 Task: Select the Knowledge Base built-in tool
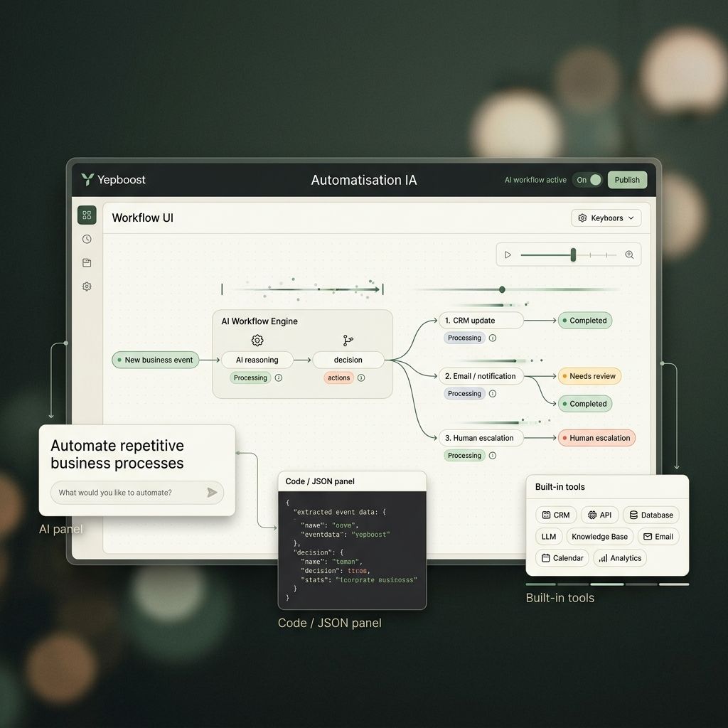coord(600,537)
